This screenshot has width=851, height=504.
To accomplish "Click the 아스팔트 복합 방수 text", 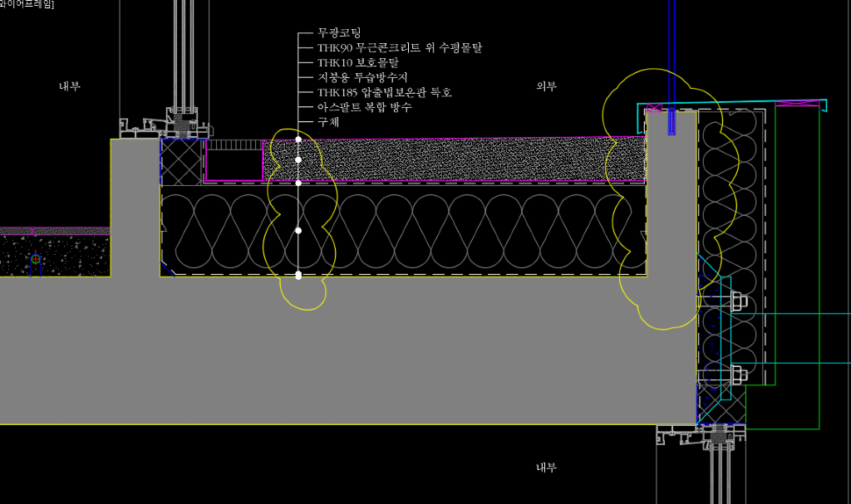I will 364,107.
